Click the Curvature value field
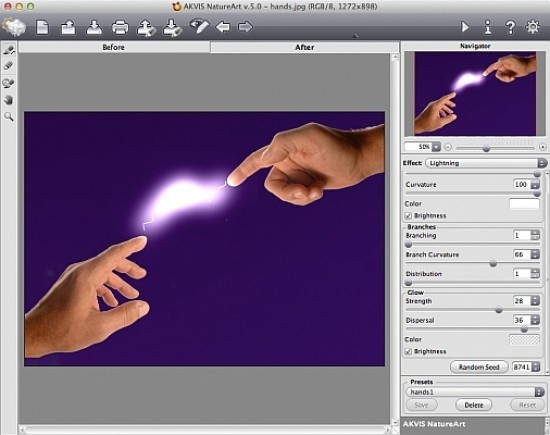This screenshot has height=435, width=550. point(521,184)
